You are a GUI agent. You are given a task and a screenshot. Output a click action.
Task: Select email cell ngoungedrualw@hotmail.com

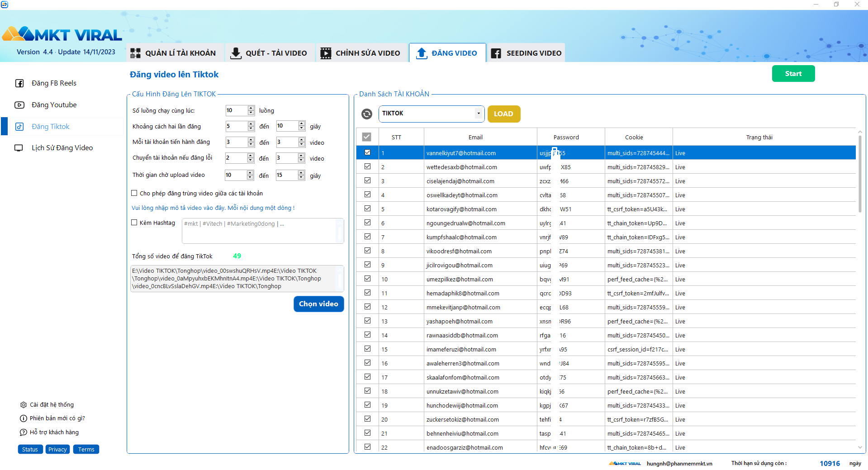click(x=480, y=223)
